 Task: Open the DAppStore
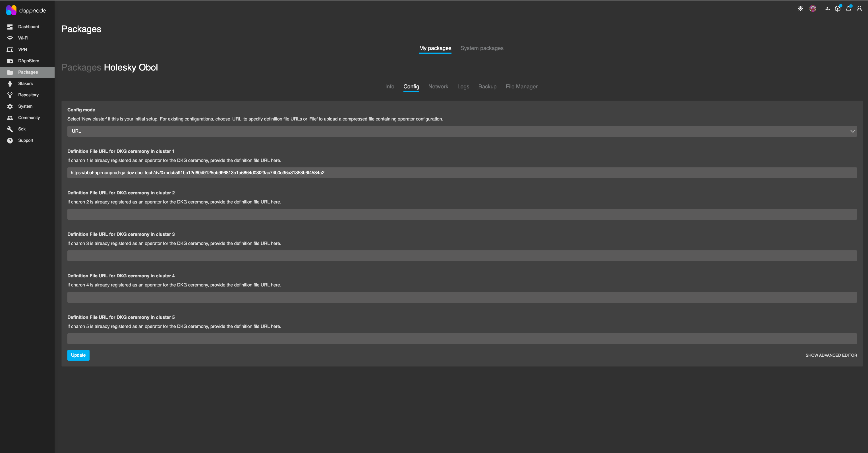pyautogui.click(x=29, y=61)
